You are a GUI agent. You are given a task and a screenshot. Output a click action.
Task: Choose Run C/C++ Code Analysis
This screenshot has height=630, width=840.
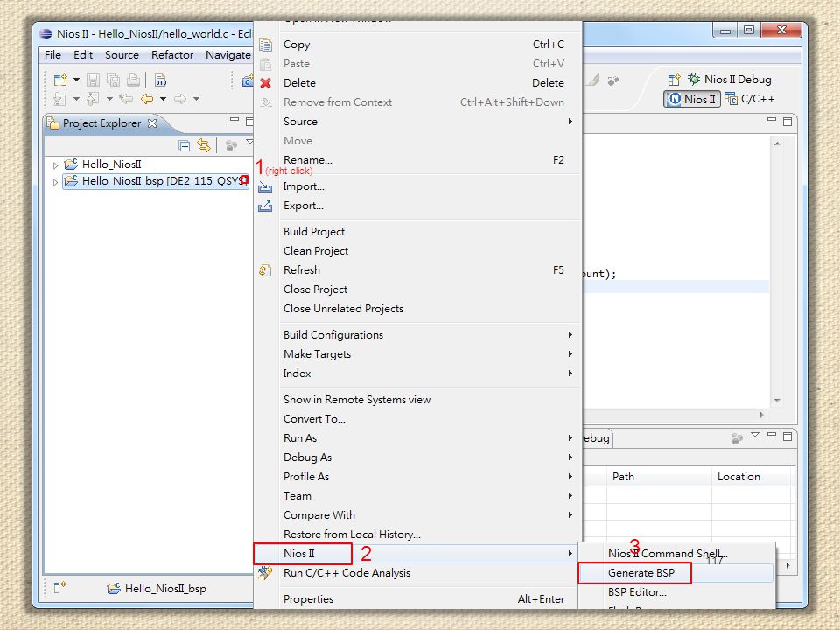418,573
